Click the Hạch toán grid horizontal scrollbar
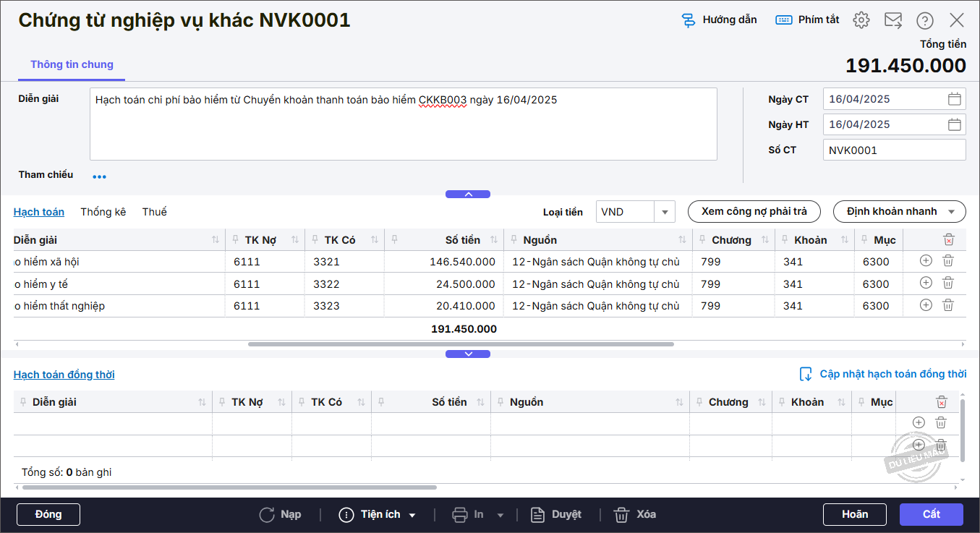980x533 pixels. pos(461,344)
